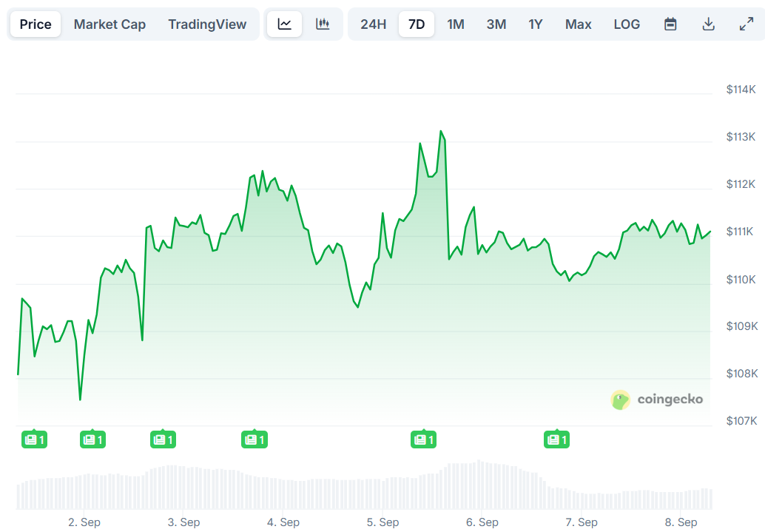Click the 4. Sep date label
Viewport: 765px width, 532px height.
pos(283,522)
